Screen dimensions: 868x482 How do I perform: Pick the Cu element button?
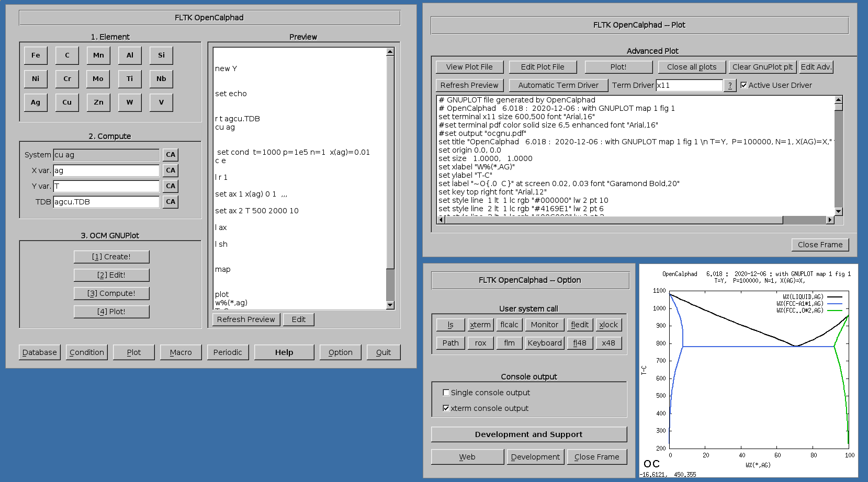coord(67,102)
